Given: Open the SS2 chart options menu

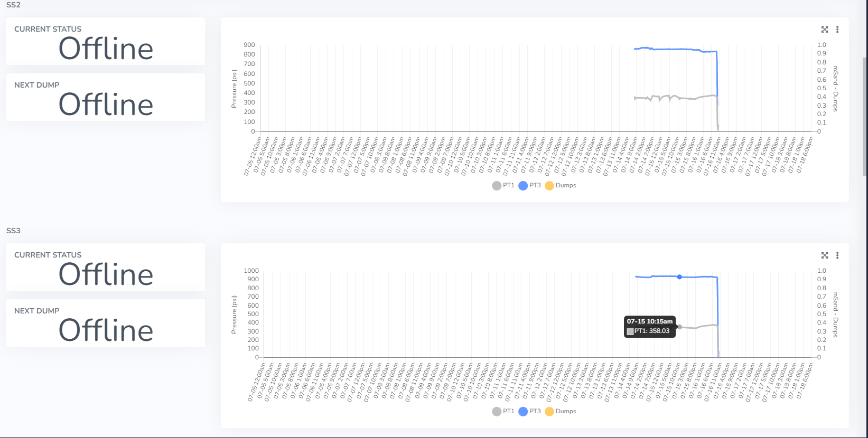Looking at the screenshot, I should pyautogui.click(x=837, y=30).
